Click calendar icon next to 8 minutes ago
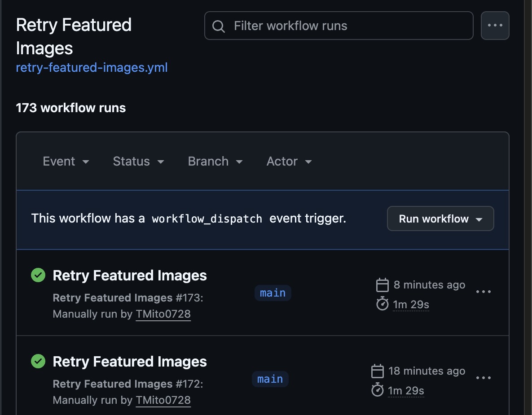This screenshot has height=415, width=532. point(383,285)
